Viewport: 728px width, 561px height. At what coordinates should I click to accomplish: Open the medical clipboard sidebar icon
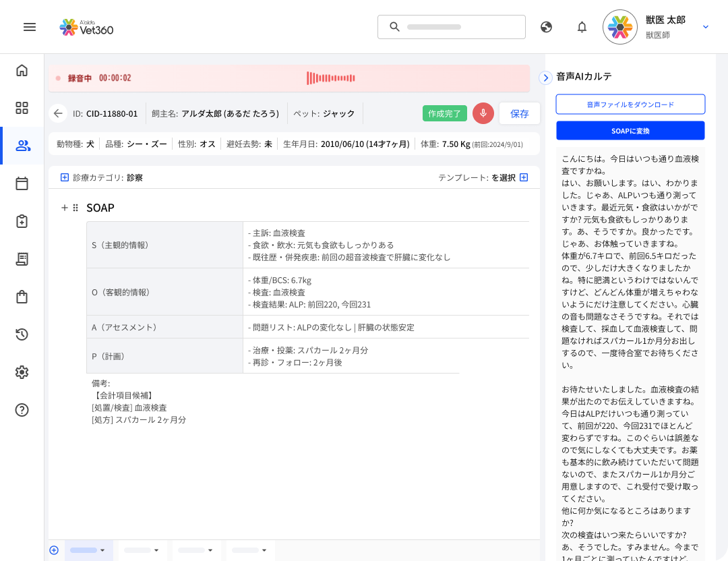[22, 221]
